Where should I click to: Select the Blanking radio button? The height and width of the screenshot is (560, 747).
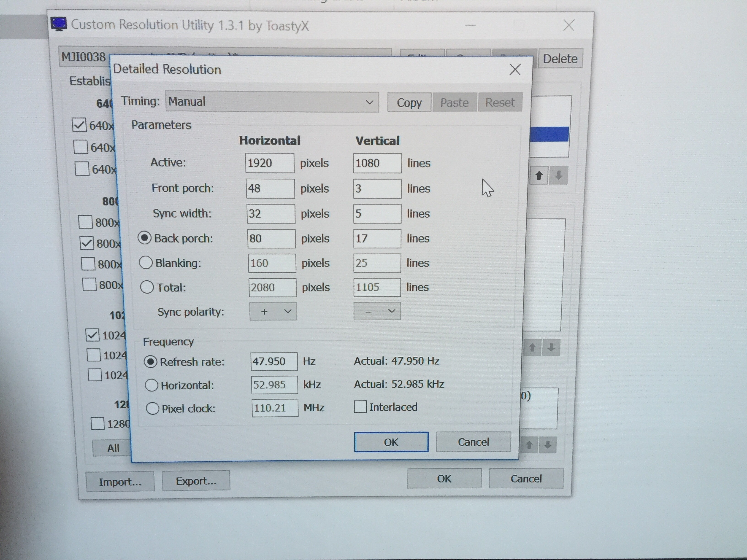[x=146, y=263]
